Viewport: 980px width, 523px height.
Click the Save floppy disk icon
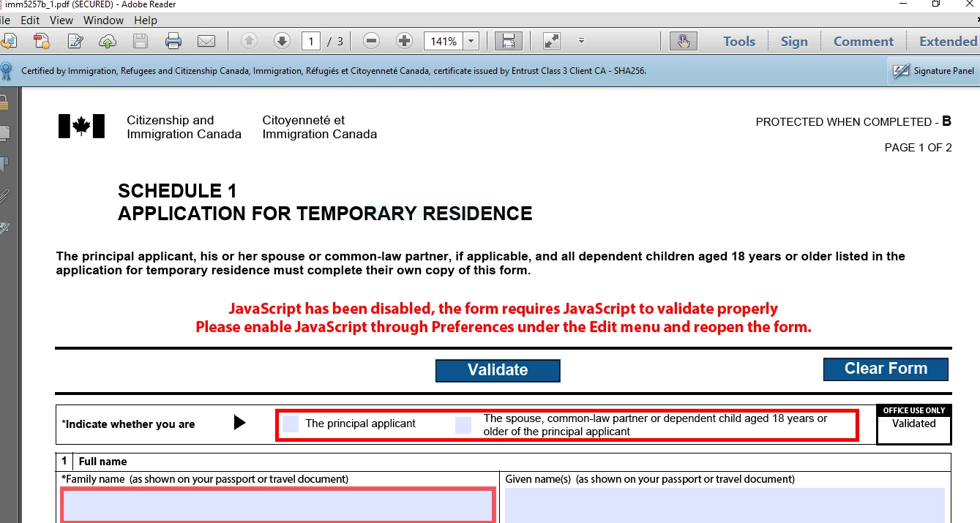[141, 41]
